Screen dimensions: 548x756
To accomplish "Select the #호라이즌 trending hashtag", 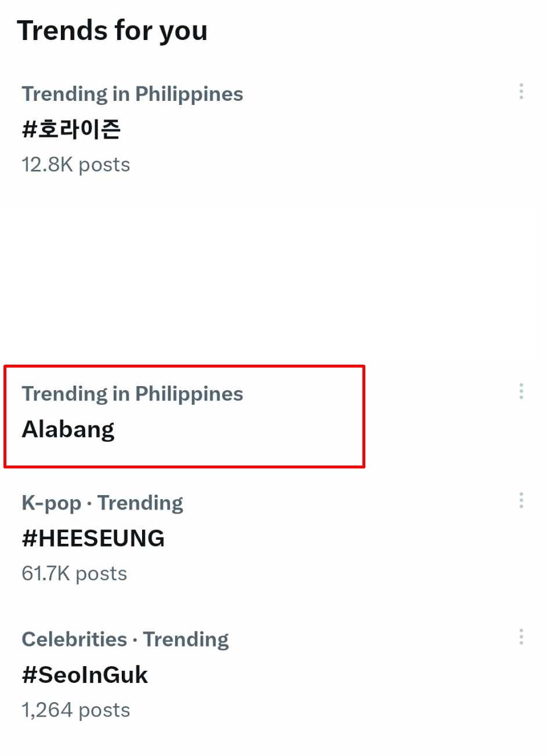I will coord(71,129).
